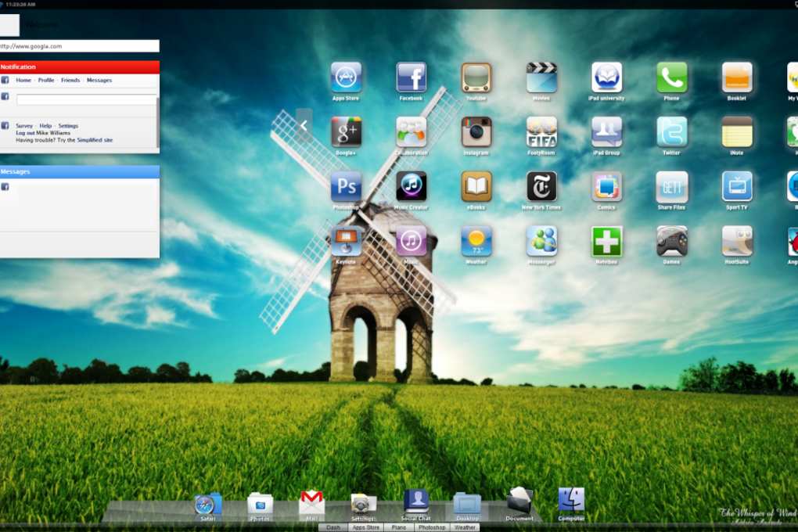Open the Help link
This screenshot has height=532, width=798.
46,126
